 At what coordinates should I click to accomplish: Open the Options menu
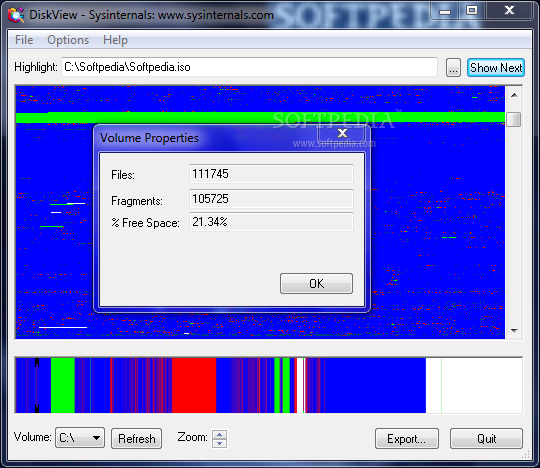[x=68, y=40]
